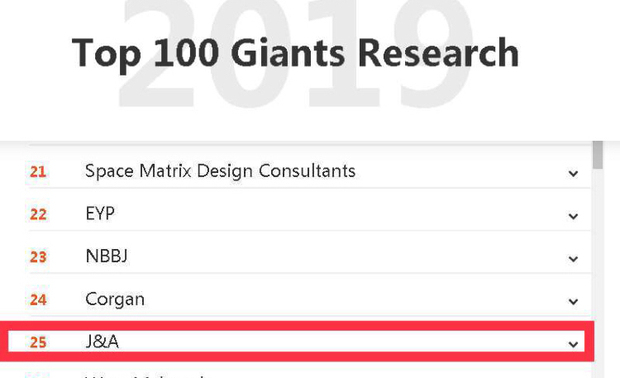Click the J&A name in highlighted row
Screen dimensions: 620x378
102,342
